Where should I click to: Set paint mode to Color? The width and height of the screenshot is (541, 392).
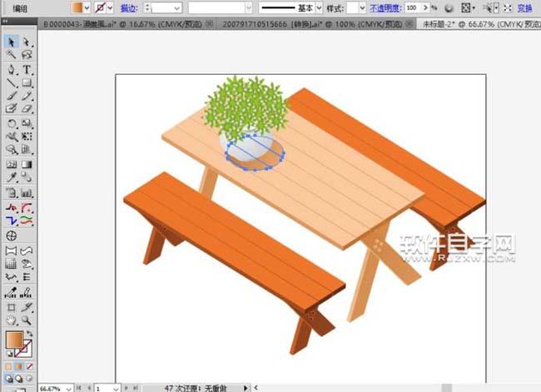[x=8, y=367]
